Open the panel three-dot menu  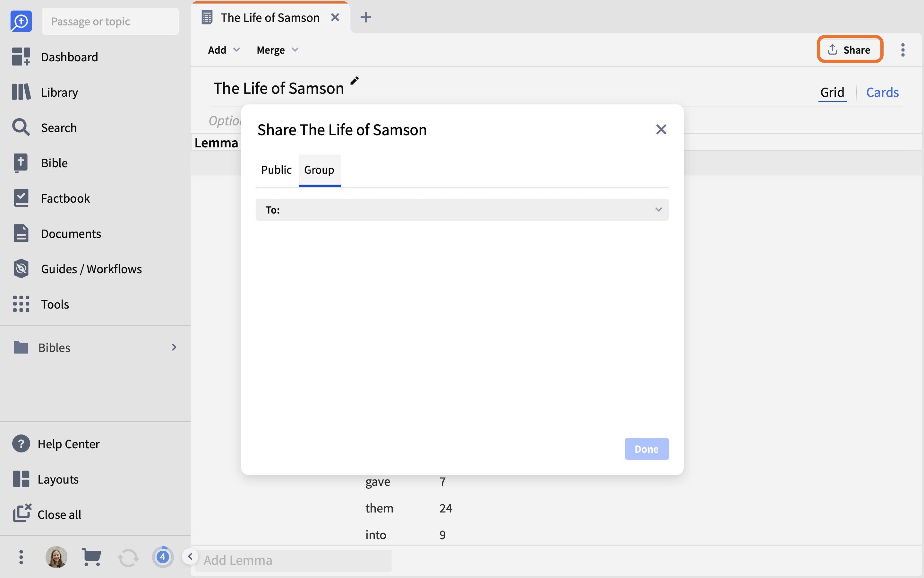pyautogui.click(x=903, y=50)
